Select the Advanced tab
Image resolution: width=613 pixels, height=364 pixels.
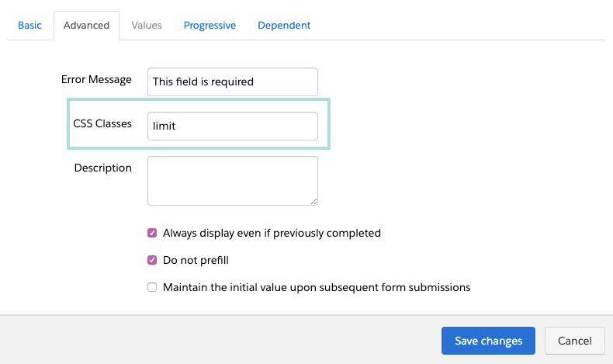coord(86,25)
